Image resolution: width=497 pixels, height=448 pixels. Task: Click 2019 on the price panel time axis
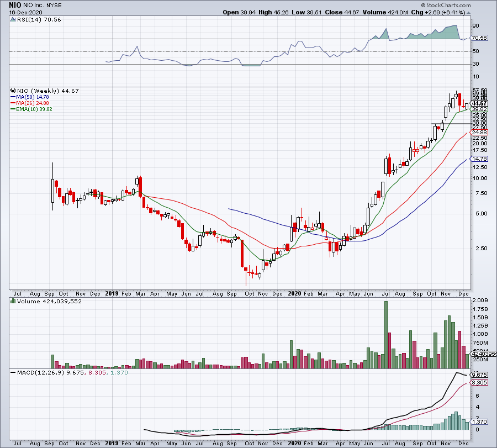click(x=112, y=293)
